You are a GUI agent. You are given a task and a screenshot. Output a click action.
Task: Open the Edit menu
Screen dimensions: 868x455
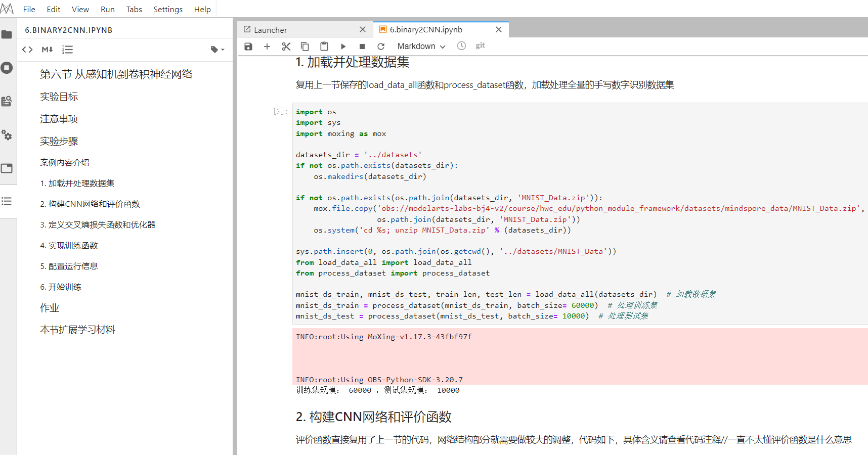click(x=54, y=9)
